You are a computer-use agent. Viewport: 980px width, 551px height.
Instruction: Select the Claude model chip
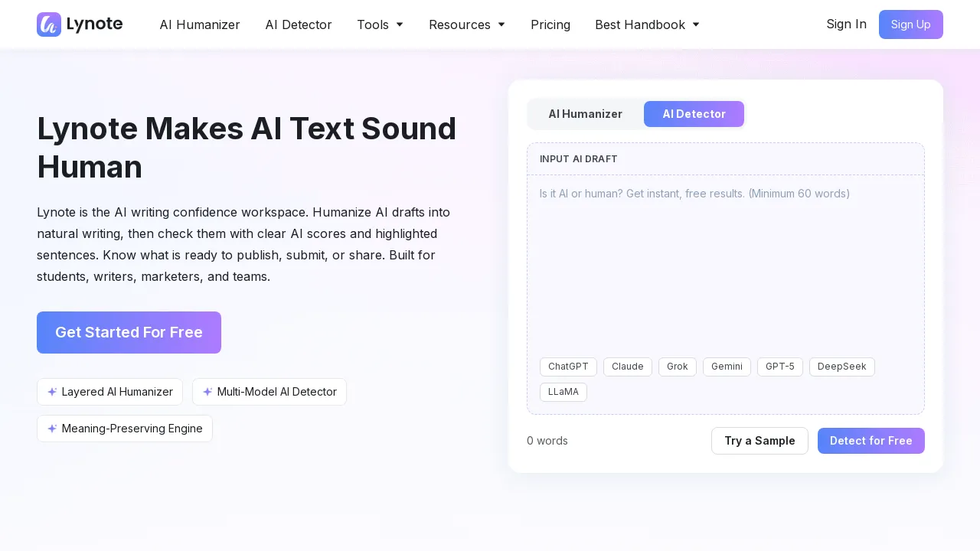pos(628,367)
